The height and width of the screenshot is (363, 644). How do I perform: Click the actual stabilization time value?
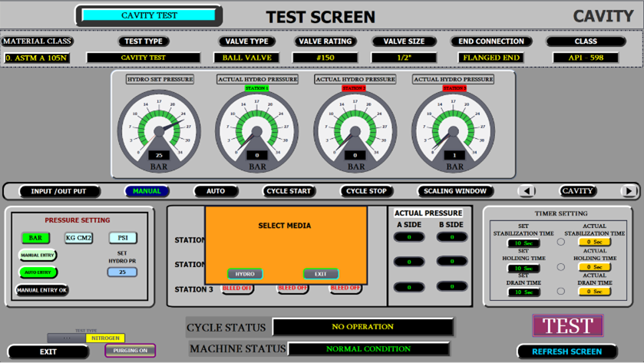[594, 242]
